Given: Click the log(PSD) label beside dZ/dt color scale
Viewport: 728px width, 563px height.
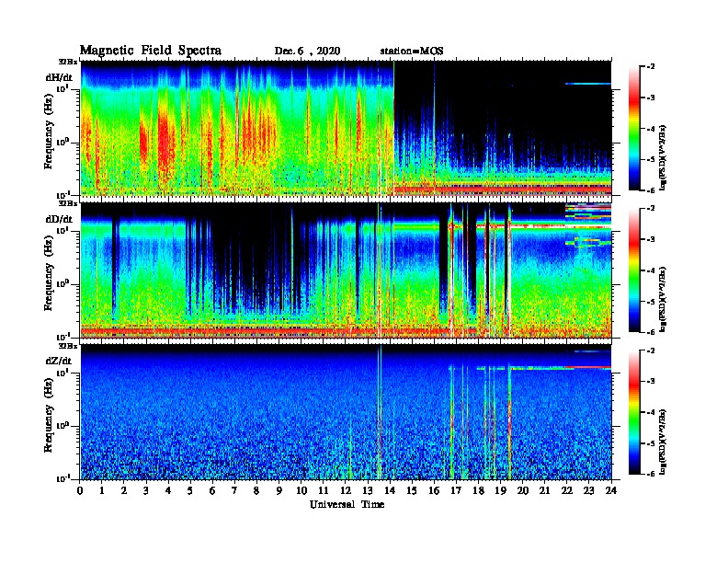Looking at the screenshot, I should (663, 442).
